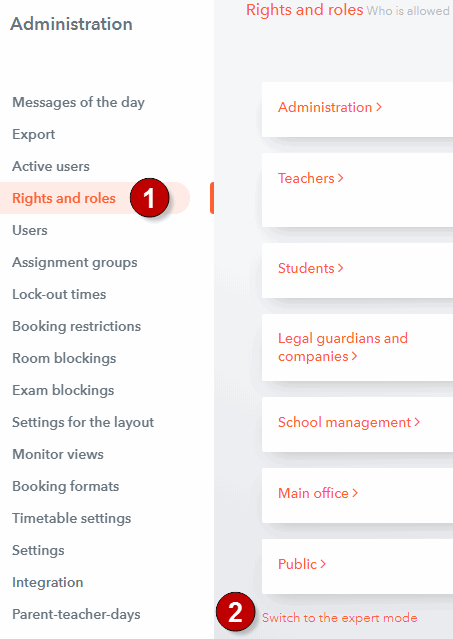Select Export in the Administration menu
453x639 pixels.
(x=33, y=134)
